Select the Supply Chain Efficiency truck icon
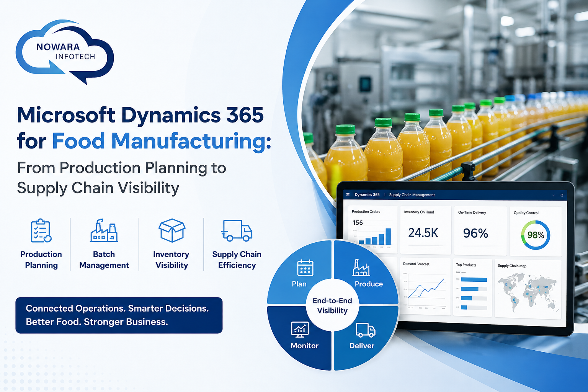 [237, 230]
